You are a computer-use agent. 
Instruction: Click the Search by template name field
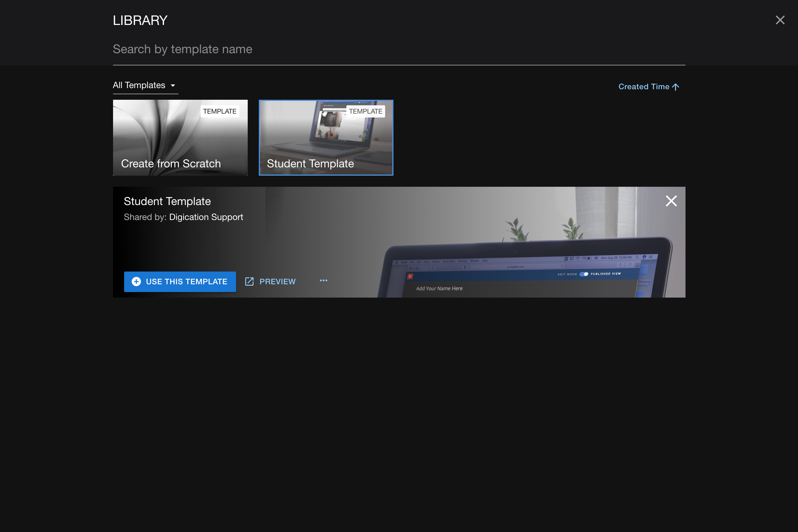click(x=399, y=50)
